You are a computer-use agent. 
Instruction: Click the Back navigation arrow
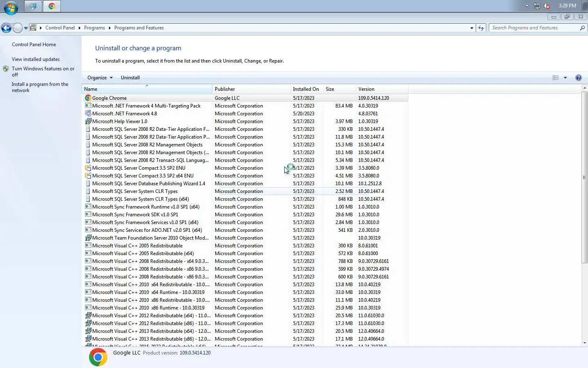tap(6, 28)
